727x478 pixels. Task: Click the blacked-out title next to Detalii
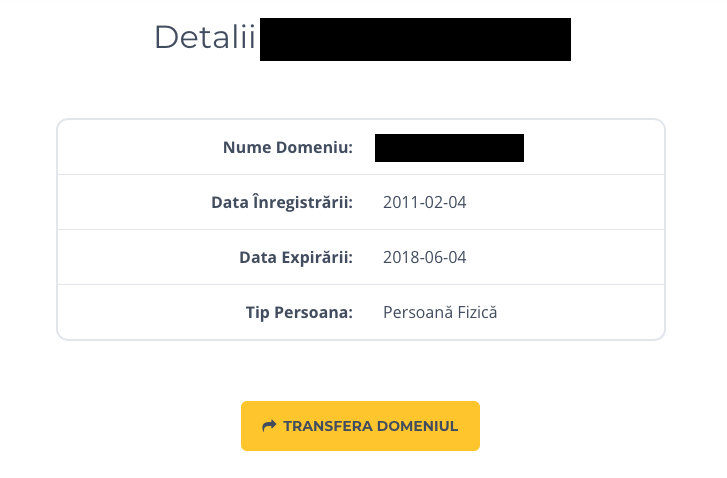415,39
